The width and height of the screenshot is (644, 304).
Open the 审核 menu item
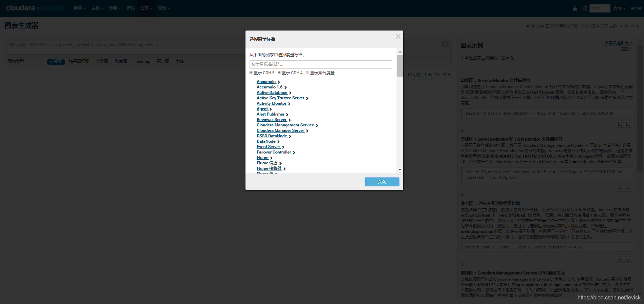point(131,8)
